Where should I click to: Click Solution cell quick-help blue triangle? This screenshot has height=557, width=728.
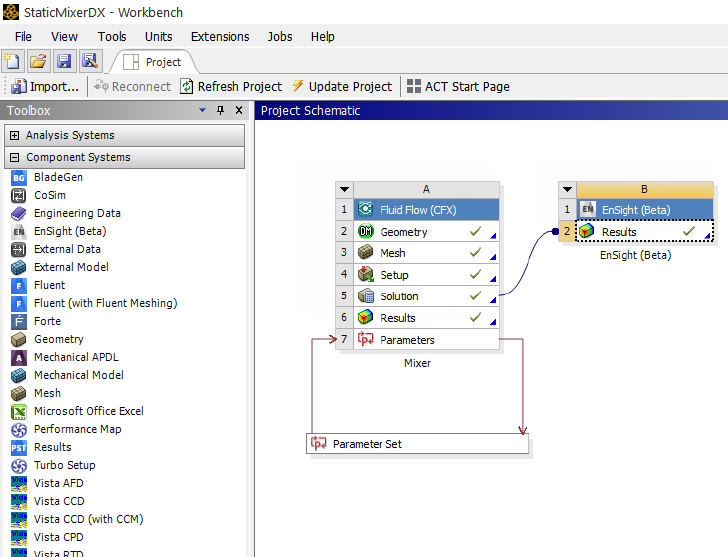[494, 300]
